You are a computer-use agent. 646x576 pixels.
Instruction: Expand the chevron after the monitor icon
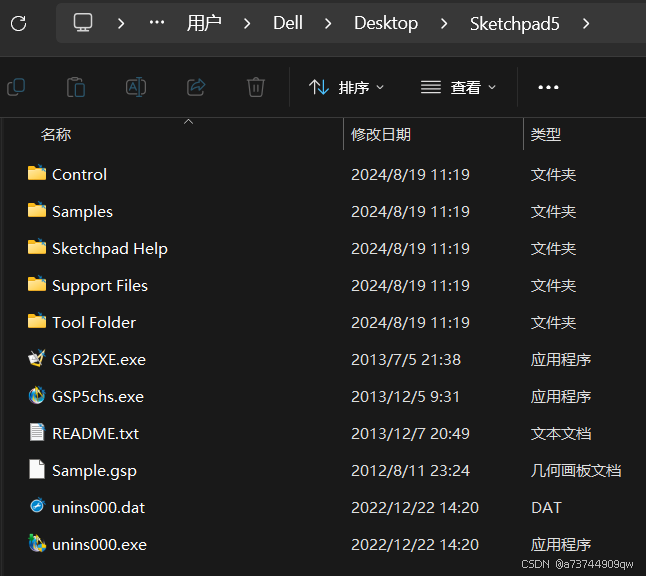121,23
